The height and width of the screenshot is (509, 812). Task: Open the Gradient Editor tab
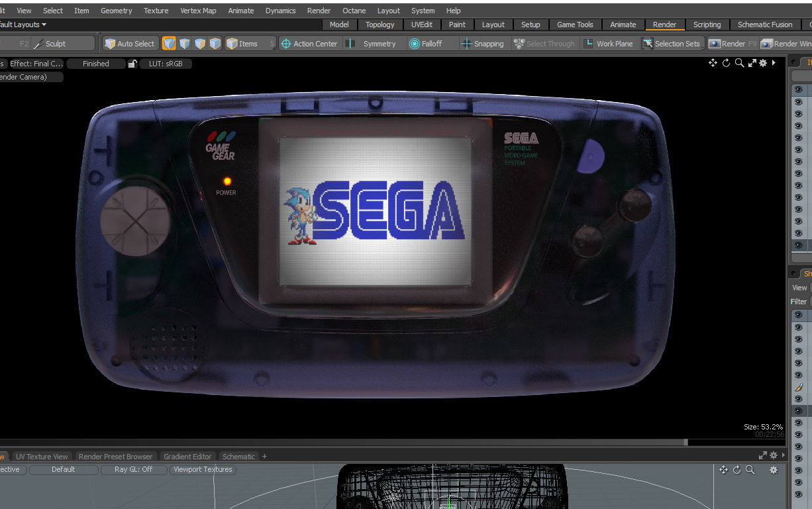(187, 457)
